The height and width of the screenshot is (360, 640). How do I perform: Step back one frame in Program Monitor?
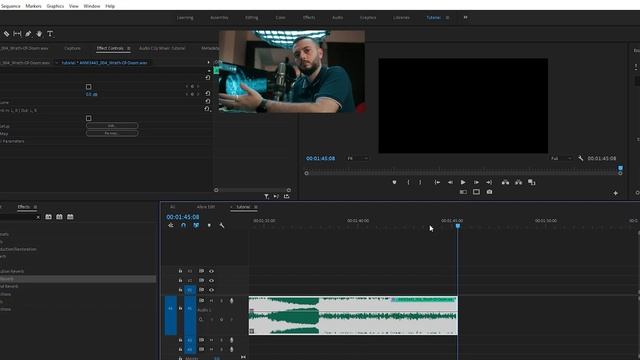450,182
